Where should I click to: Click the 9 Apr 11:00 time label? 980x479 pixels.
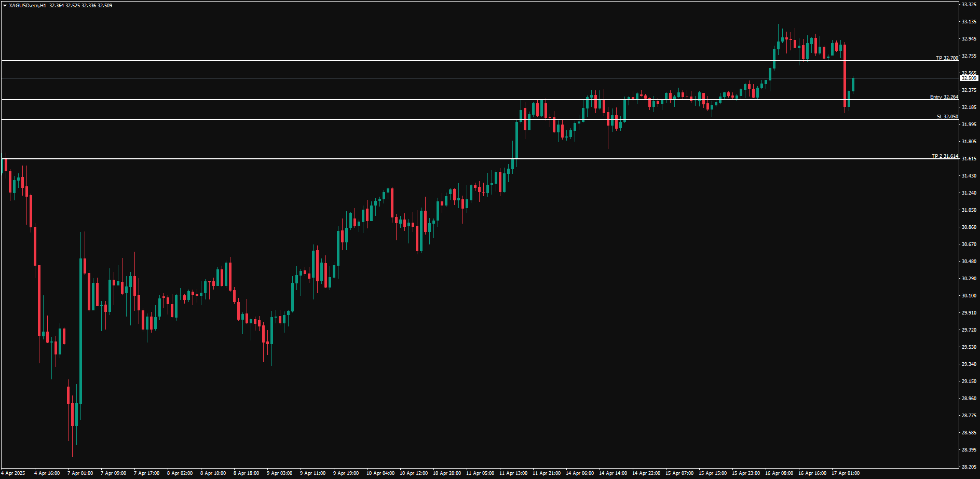[x=312, y=473]
